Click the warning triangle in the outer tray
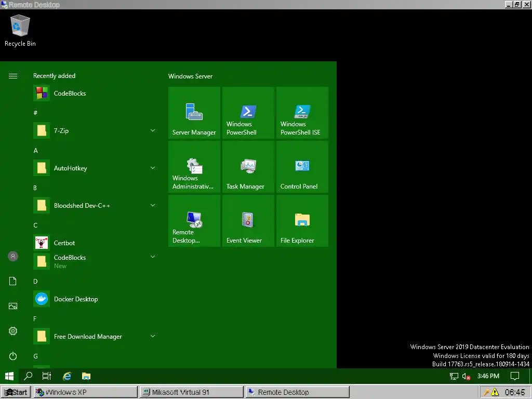 point(495,392)
